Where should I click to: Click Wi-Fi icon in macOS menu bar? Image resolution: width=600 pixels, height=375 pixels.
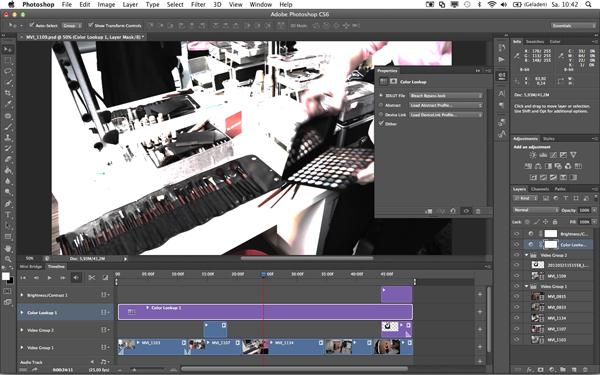tap(492, 5)
